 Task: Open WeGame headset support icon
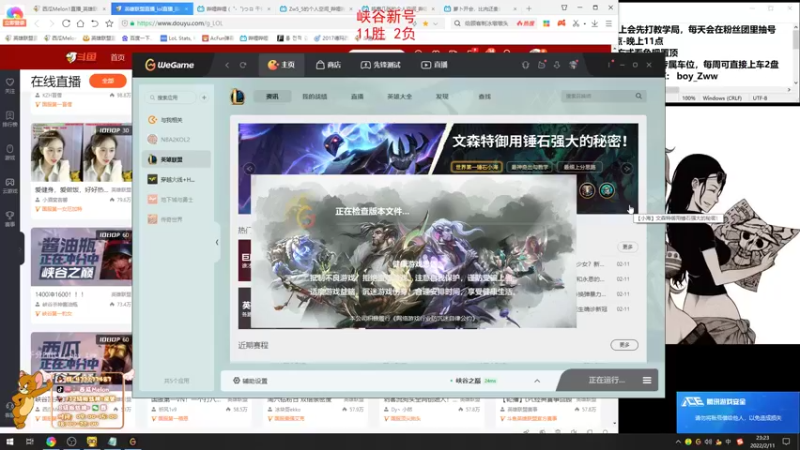(526, 65)
